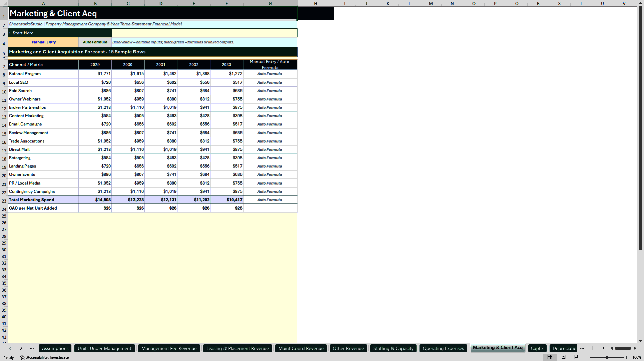This screenshot has height=361, width=644.
Task: Click the Manual Entry legend cell
Action: point(43,42)
